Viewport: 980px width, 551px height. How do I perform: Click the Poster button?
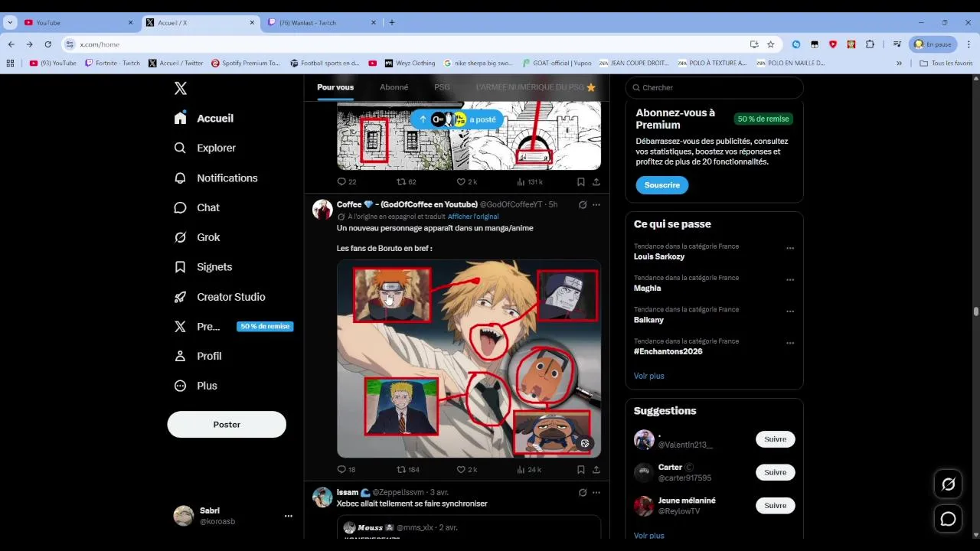[x=227, y=424]
